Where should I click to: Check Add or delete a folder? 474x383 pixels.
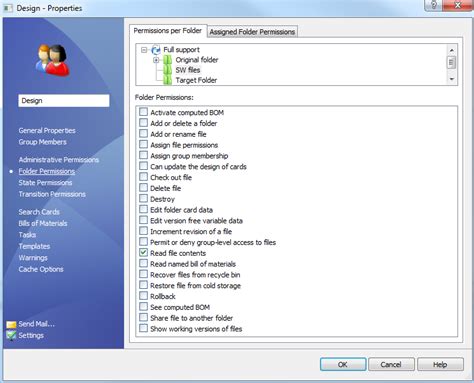143,123
